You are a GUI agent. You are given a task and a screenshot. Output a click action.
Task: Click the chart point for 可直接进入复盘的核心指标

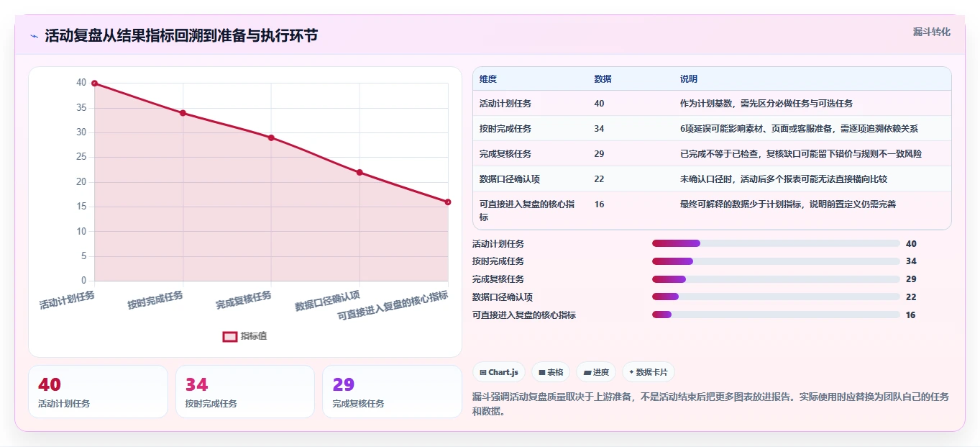(448, 202)
